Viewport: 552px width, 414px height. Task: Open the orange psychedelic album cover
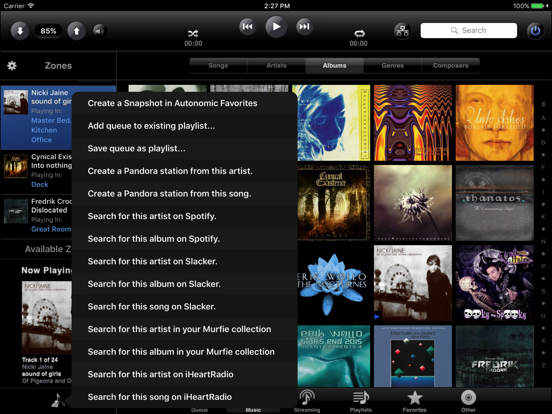413,123
